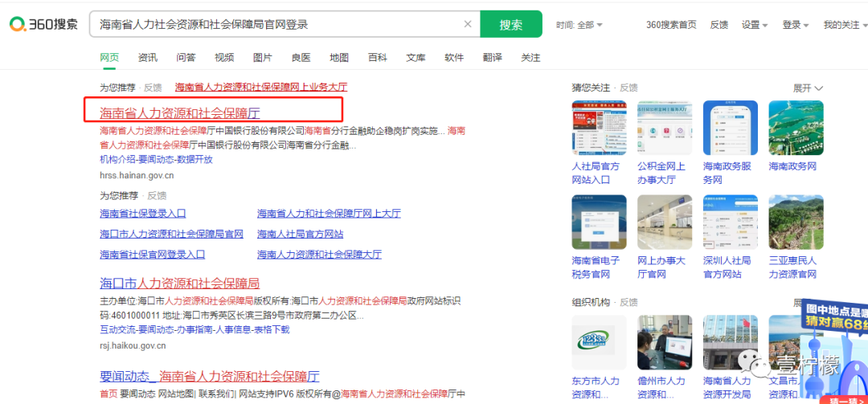Open result 要闻动态_海南省人力资源和社会保障厅

[x=210, y=377]
